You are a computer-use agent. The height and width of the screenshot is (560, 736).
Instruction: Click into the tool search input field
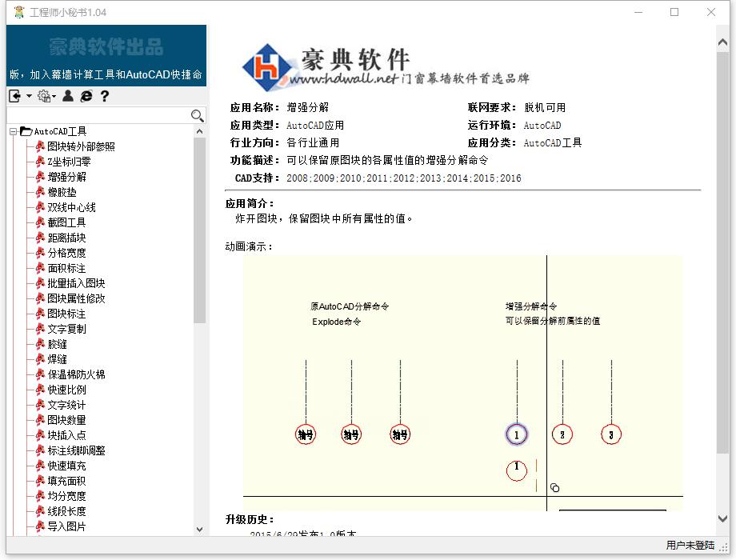pyautogui.click(x=96, y=116)
